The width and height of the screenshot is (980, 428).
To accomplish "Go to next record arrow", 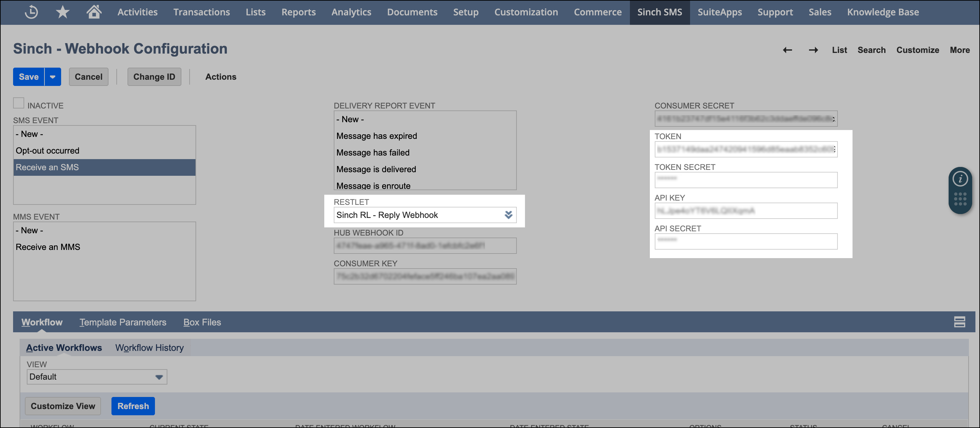I will pos(813,50).
